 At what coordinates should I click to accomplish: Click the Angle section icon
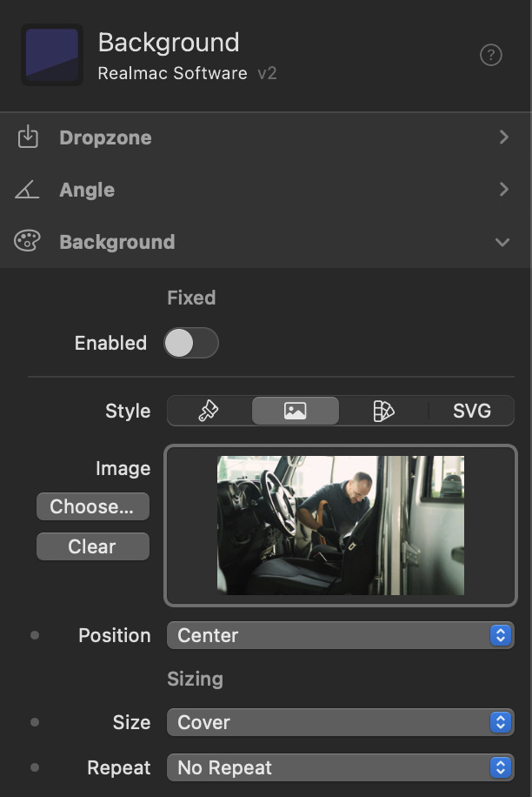click(28, 190)
